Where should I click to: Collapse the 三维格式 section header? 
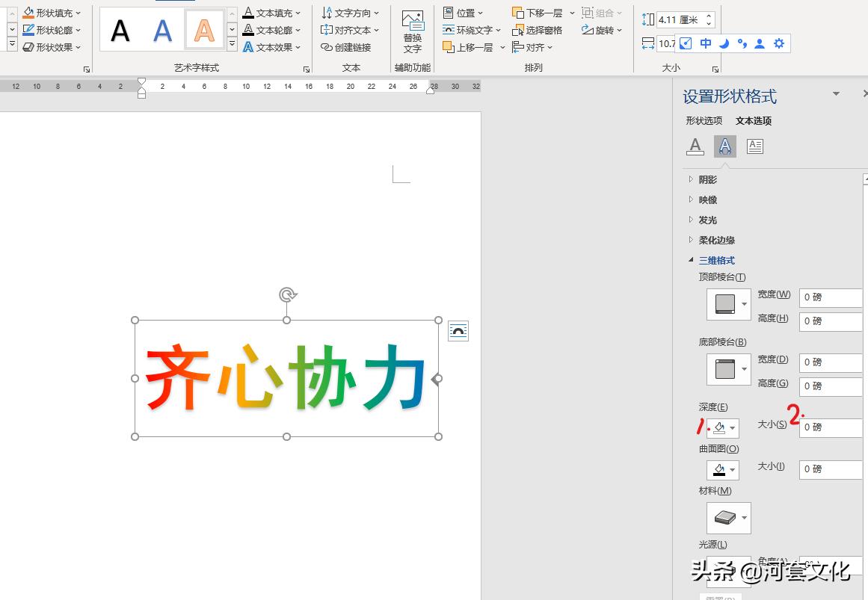point(715,260)
